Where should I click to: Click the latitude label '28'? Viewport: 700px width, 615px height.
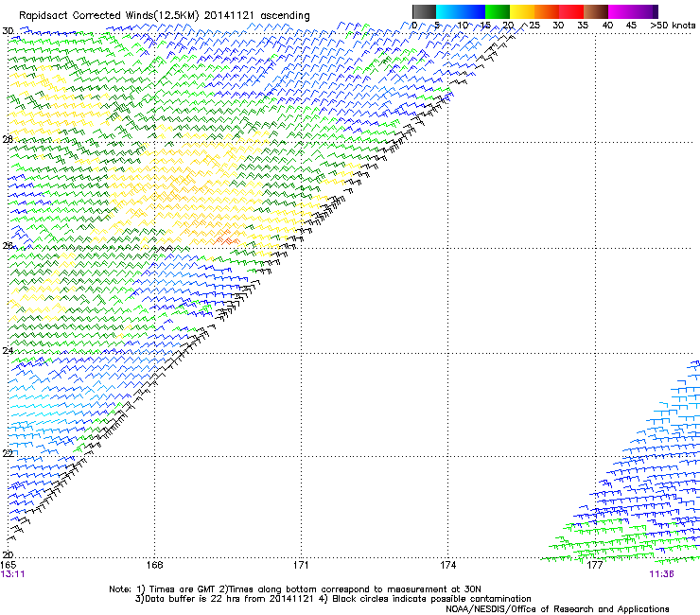8,139
